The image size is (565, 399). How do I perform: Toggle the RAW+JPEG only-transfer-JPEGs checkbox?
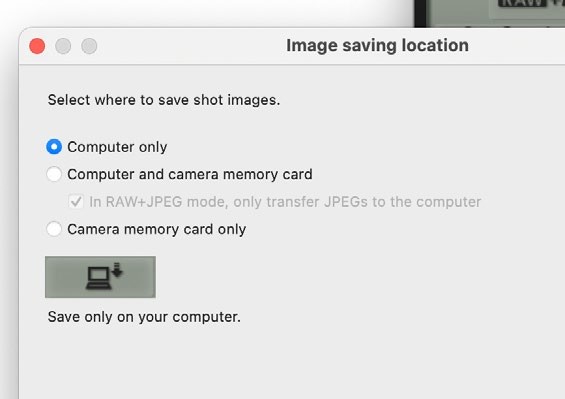pyautogui.click(x=76, y=201)
